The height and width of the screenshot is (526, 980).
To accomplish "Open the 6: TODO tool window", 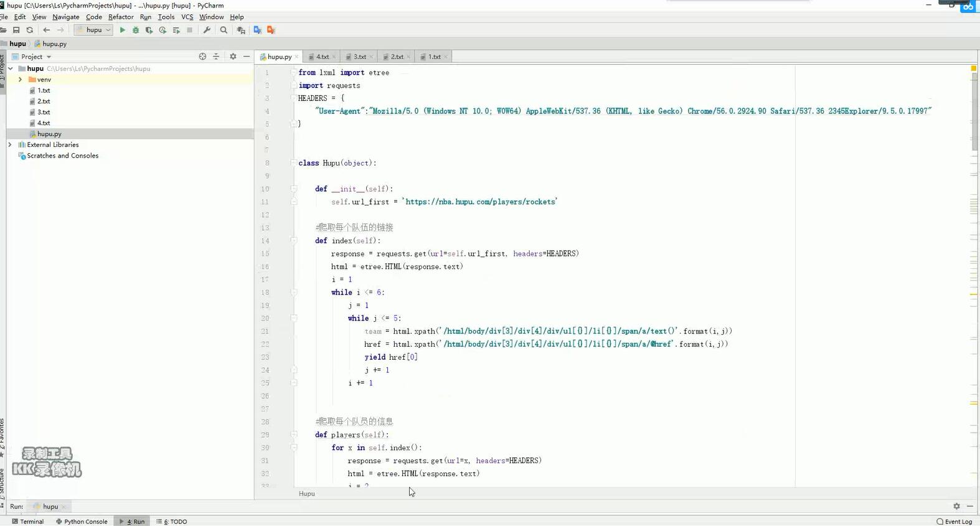I will pos(172,522).
